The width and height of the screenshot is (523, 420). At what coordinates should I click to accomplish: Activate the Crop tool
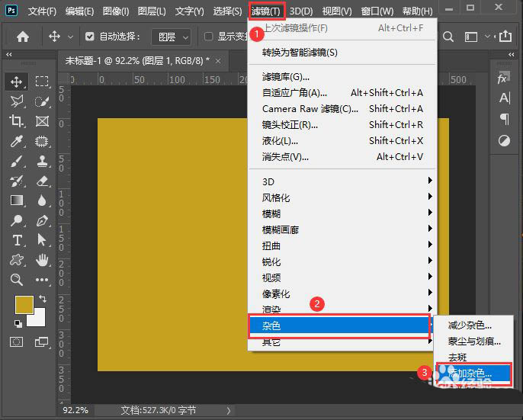coord(16,120)
